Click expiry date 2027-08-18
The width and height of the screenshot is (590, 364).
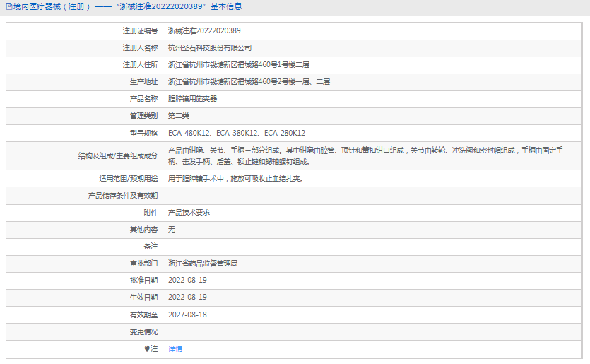pos(187,315)
